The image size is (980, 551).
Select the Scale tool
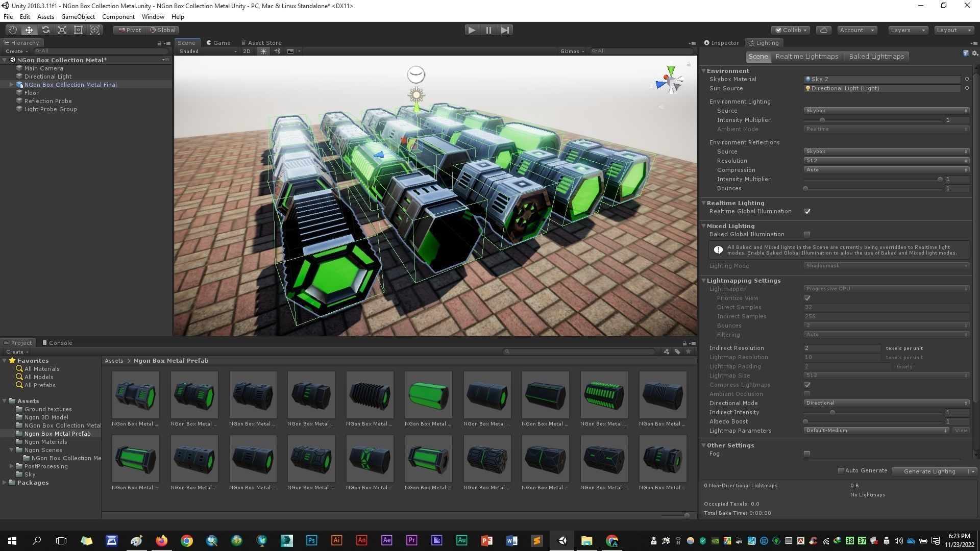(x=62, y=30)
